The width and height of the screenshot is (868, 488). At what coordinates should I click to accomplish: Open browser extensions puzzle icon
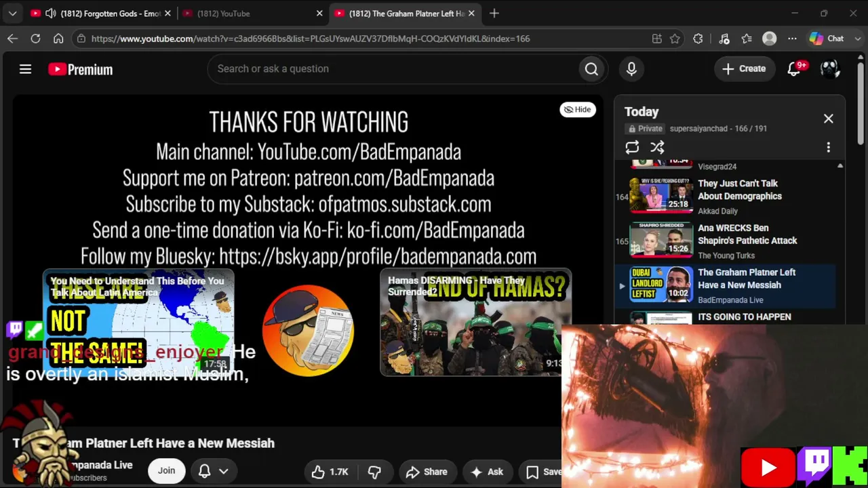pos(698,39)
